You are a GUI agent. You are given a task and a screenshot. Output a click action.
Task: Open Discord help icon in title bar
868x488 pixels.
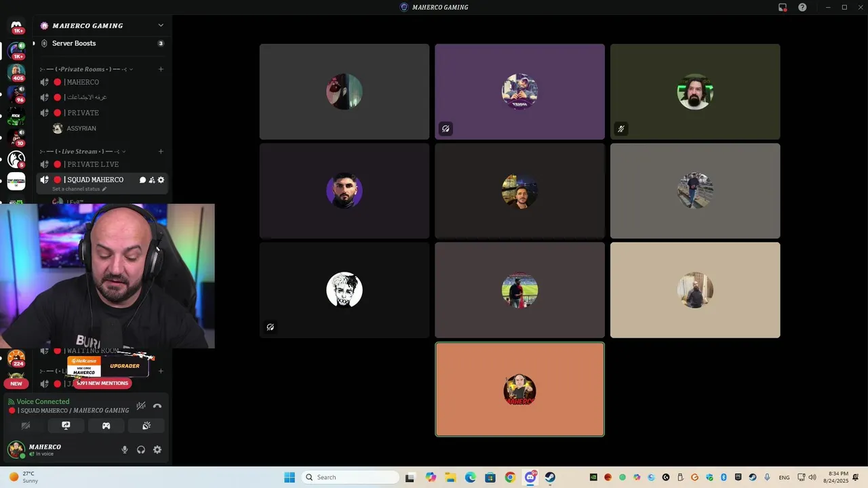tap(802, 7)
